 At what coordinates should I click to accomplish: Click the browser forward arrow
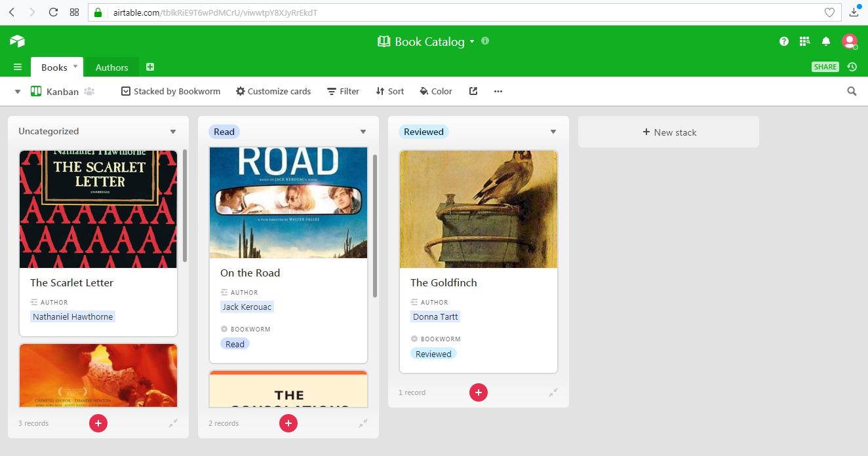[32, 12]
